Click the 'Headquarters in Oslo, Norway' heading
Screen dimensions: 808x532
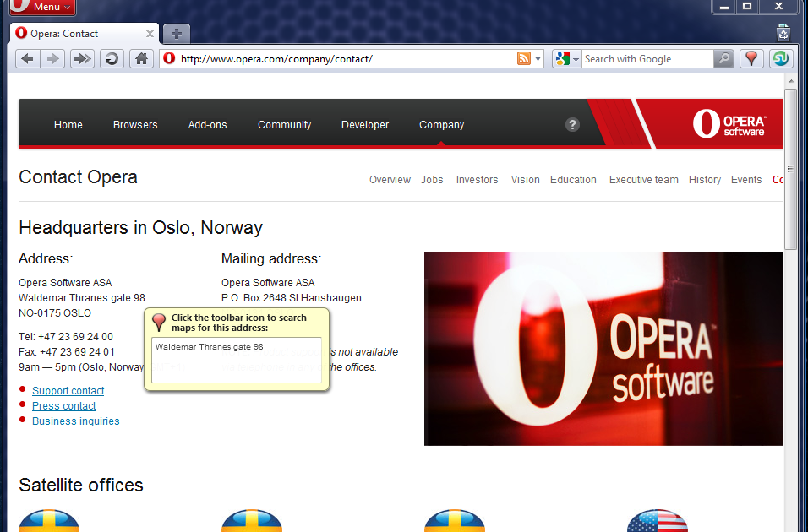[x=140, y=228]
